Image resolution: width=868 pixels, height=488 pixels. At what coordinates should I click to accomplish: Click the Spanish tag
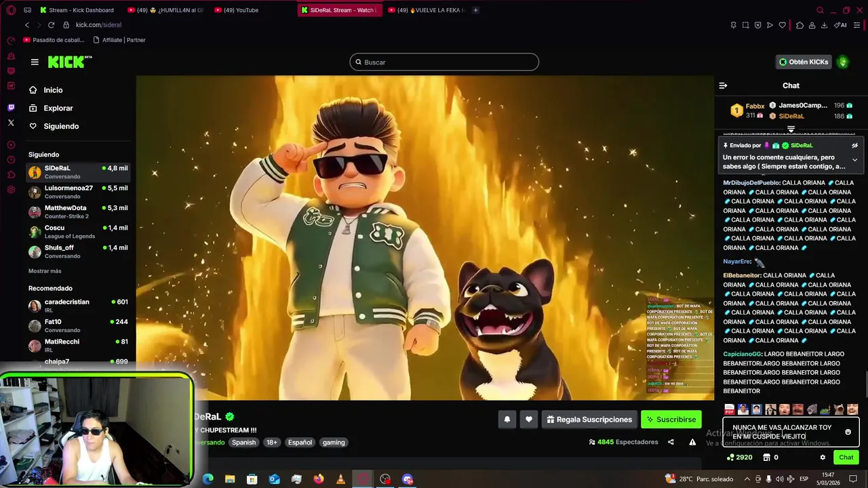click(244, 442)
